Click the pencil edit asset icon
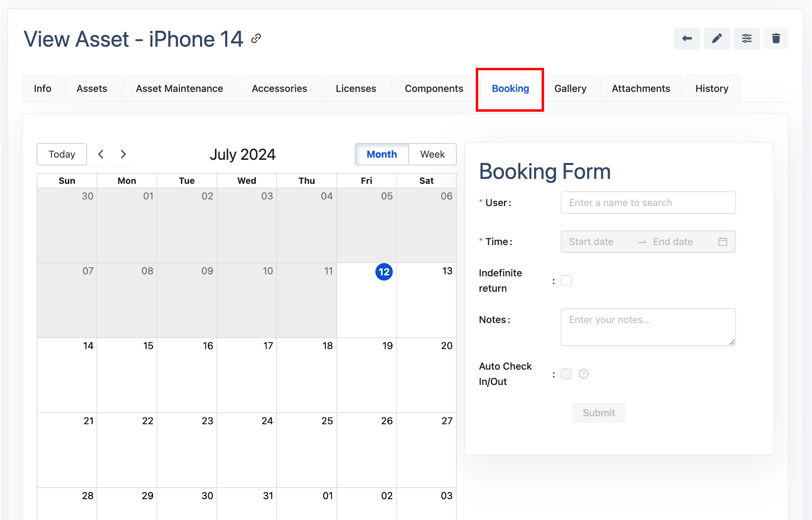Viewport: 812px width, 520px height. (717, 39)
